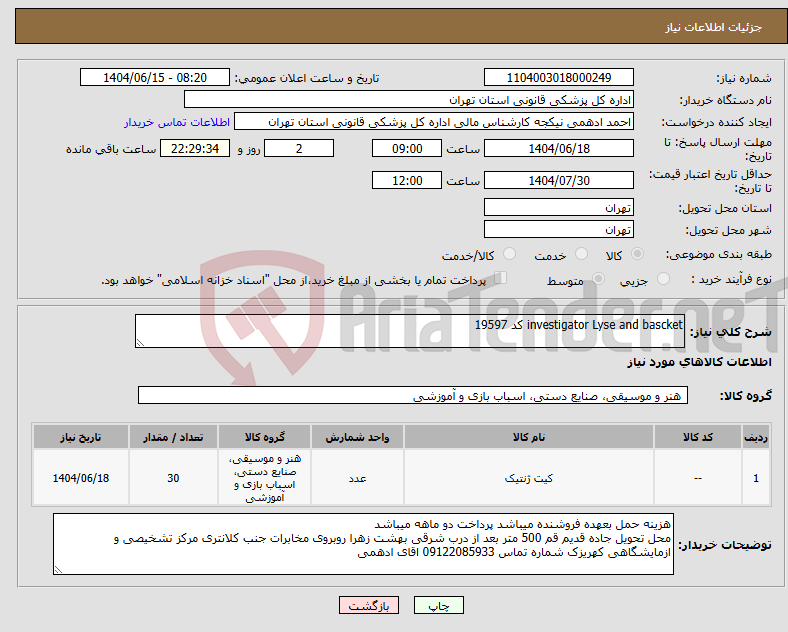Click the general description textarea investigator Lyse

tap(410, 331)
